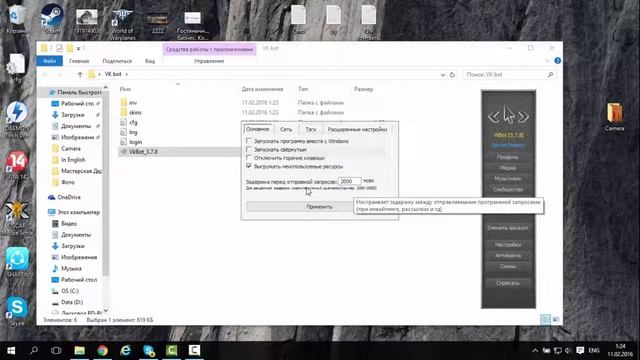640x360 pixels.
Task: Select the 'login' file in file list
Action: pyautogui.click(x=136, y=142)
